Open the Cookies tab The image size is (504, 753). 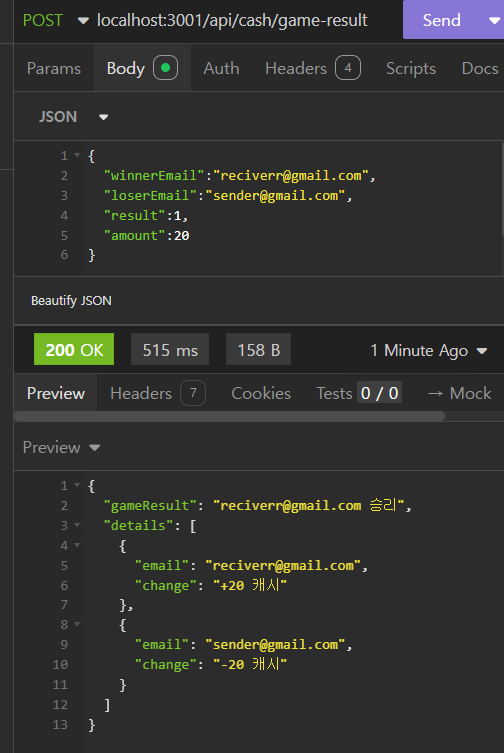pyautogui.click(x=261, y=393)
